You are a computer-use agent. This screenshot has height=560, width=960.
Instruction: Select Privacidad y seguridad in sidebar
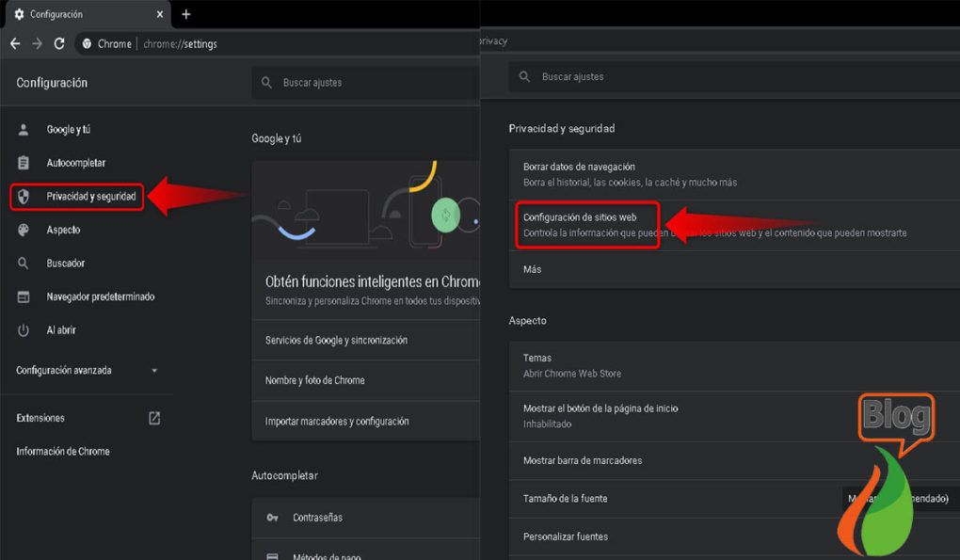[x=90, y=197]
